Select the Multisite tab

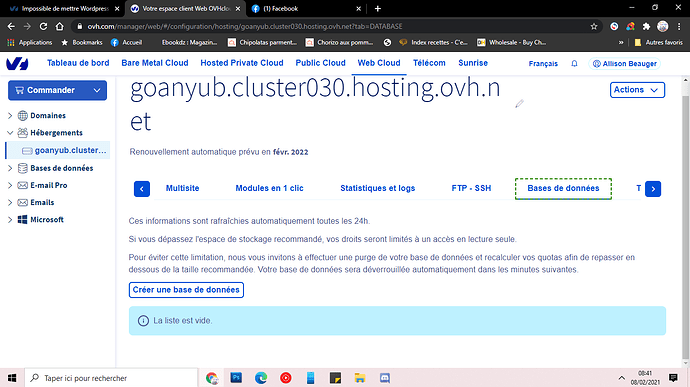click(x=182, y=188)
